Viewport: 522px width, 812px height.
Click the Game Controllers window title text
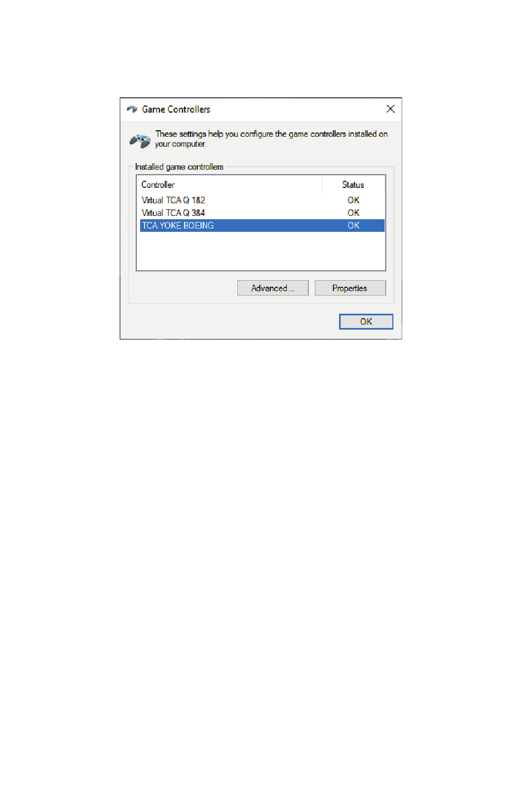[176, 109]
